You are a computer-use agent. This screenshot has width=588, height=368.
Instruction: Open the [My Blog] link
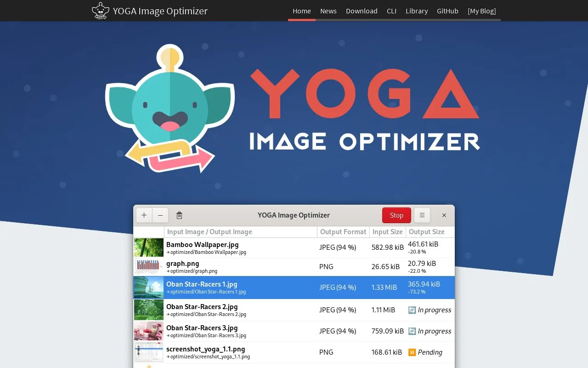[482, 11]
